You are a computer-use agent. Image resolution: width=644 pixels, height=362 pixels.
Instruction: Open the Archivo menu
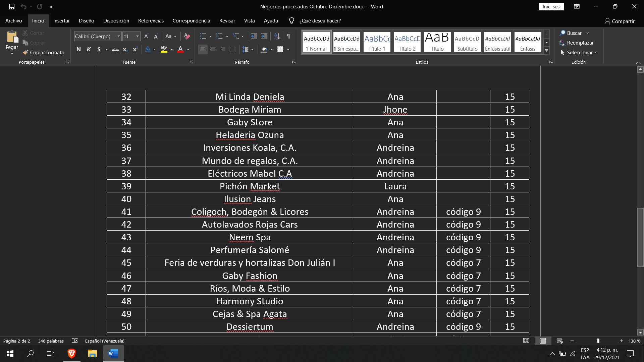[14, 21]
